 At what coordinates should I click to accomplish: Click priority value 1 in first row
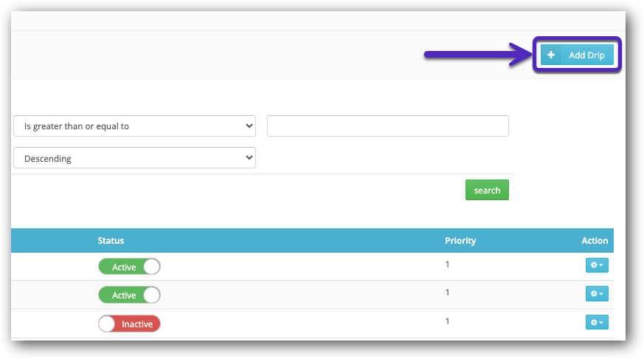coord(448,264)
